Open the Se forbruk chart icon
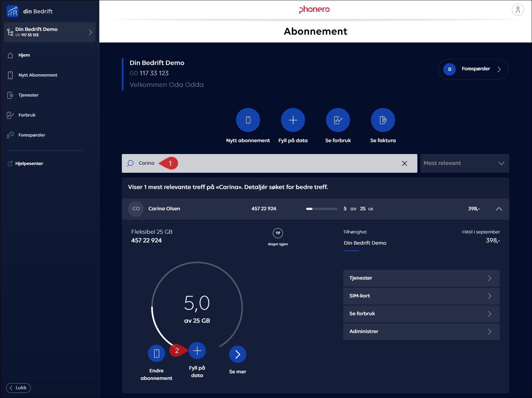Image resolution: width=532 pixels, height=398 pixels. point(338,120)
